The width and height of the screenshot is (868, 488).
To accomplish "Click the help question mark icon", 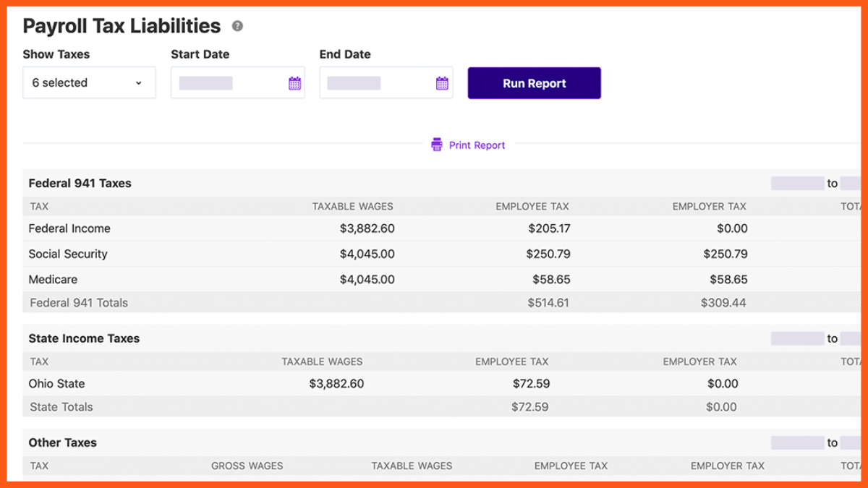I will (237, 27).
